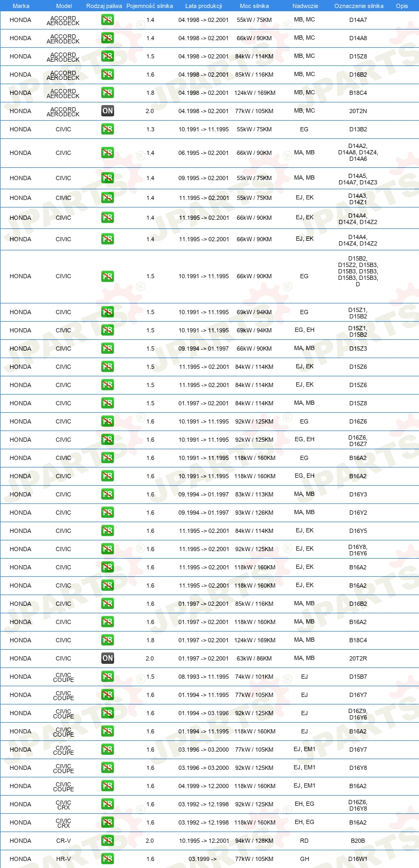Click the Rodzaj paliwa column header

(x=104, y=6)
